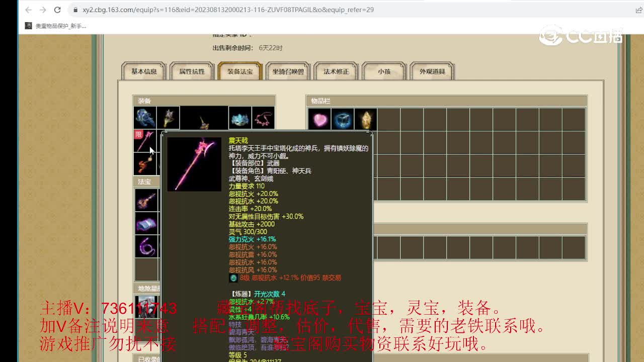
Task: Click the 物品栏 section header
Action: pyautogui.click(x=446, y=101)
